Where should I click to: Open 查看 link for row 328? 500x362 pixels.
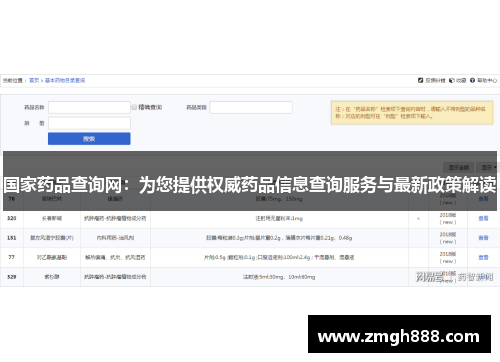click(483, 218)
